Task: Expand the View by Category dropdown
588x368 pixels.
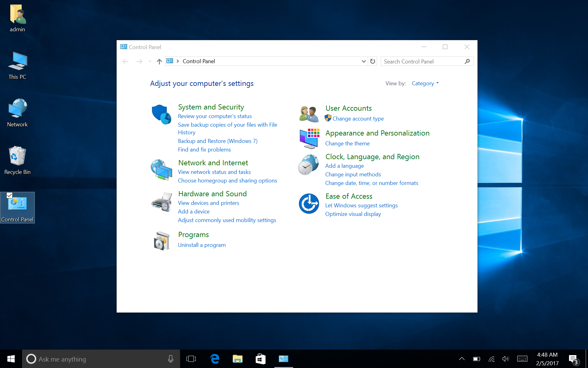Action: coord(425,83)
